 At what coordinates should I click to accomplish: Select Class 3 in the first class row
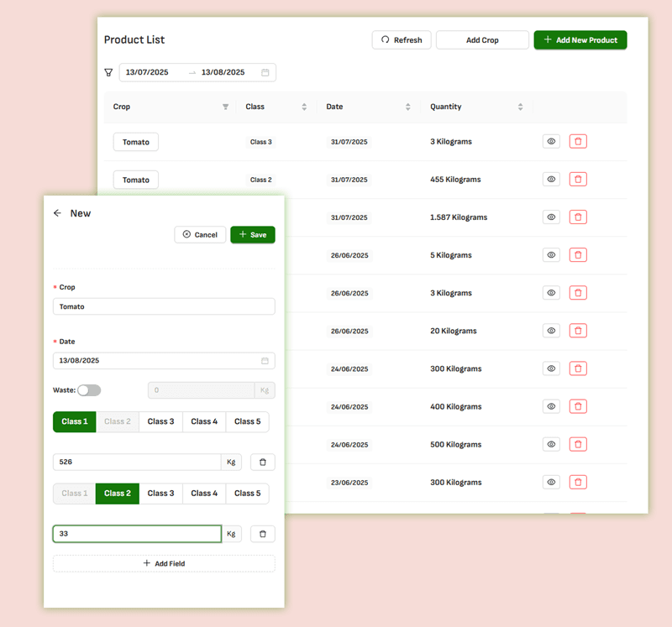click(x=160, y=421)
